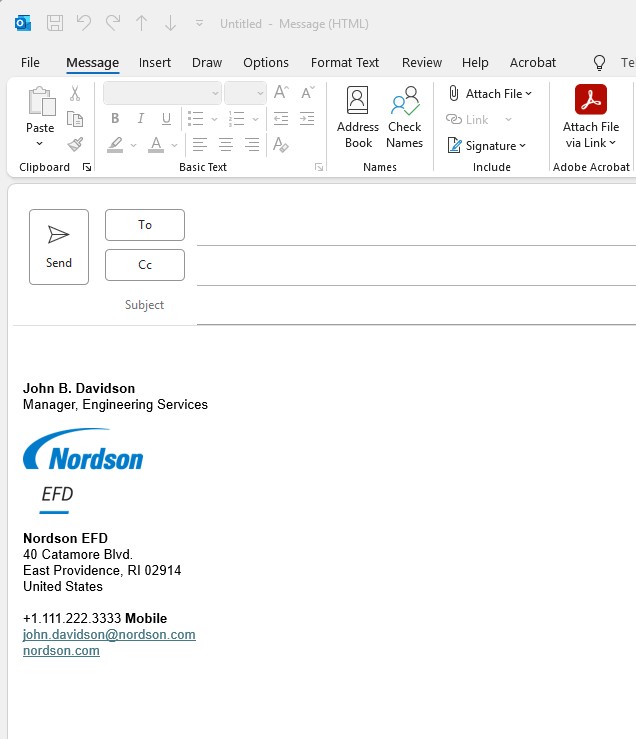Screen dimensions: 636x739
Task: Expand the numbering style dropdown arrow
Action: [x=255, y=119]
